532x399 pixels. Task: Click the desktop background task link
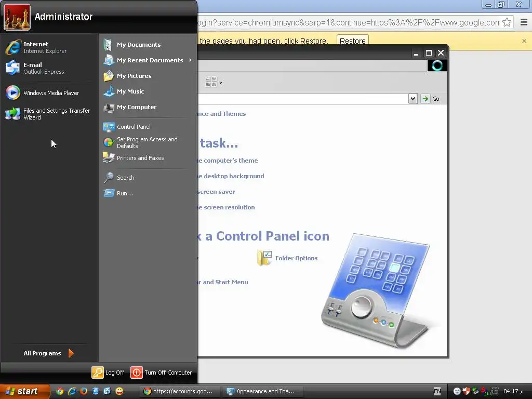pos(231,176)
